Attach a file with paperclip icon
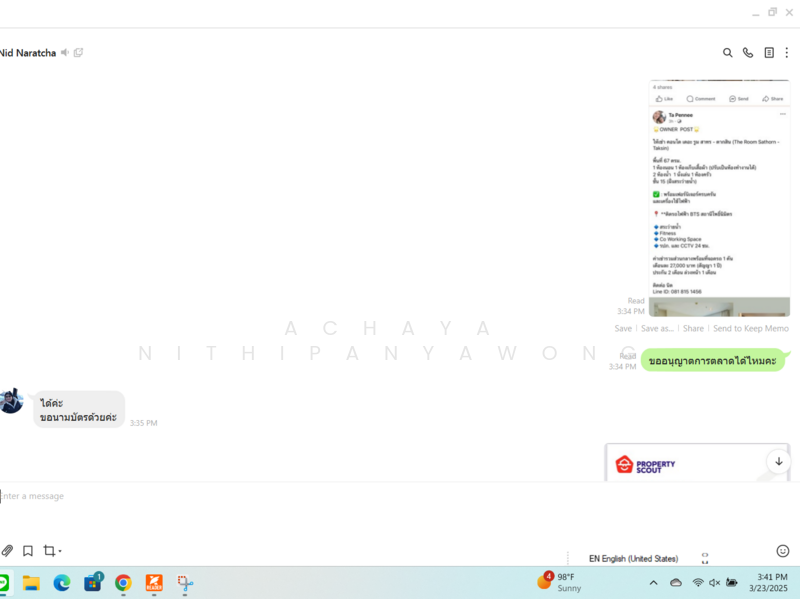This screenshot has height=599, width=800. tap(7, 551)
